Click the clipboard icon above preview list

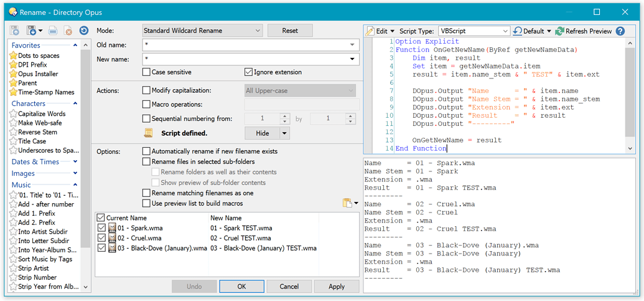(347, 203)
